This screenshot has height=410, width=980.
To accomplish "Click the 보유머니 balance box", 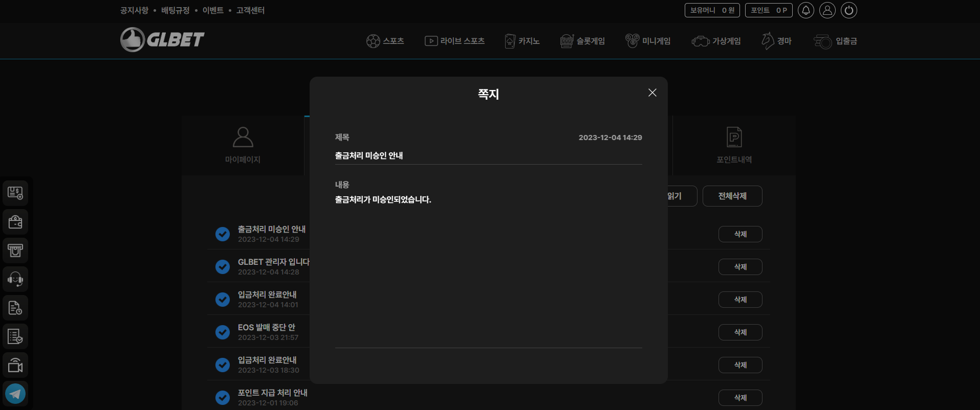I will 712,10.
